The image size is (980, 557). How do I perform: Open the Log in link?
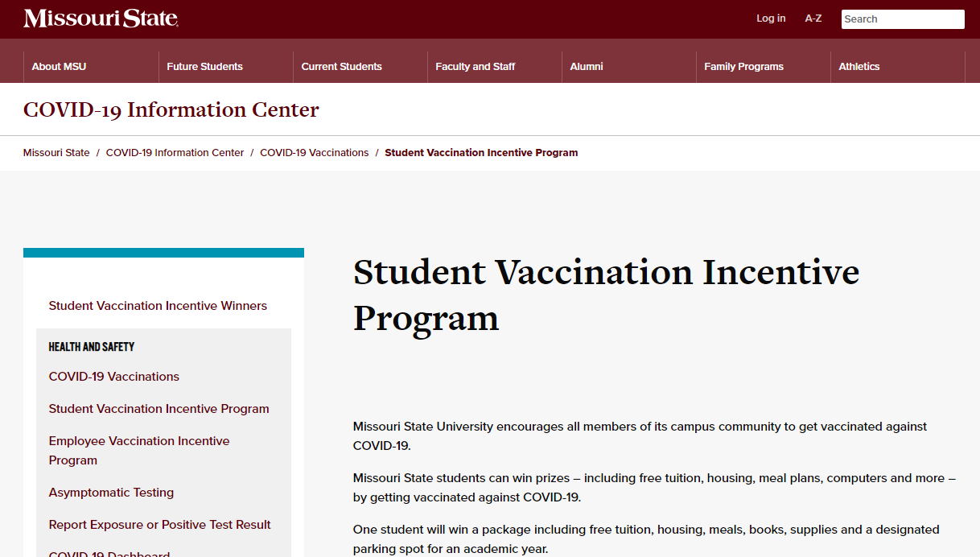point(771,19)
